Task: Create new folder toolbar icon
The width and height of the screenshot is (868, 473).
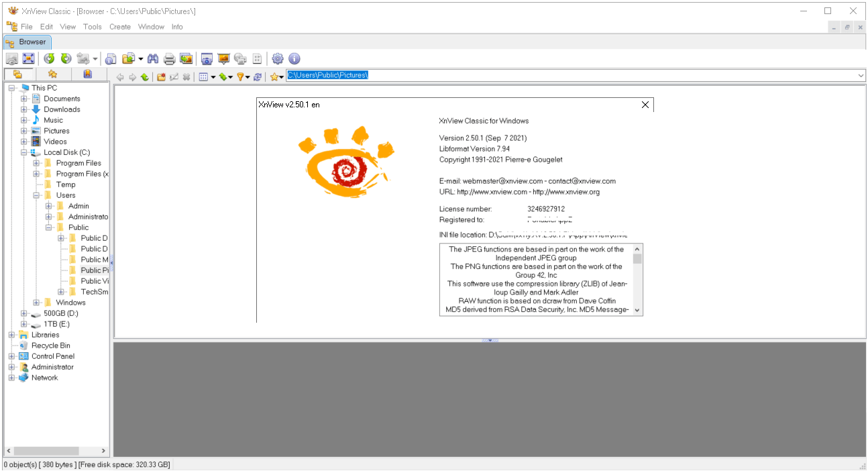Action: (161, 76)
